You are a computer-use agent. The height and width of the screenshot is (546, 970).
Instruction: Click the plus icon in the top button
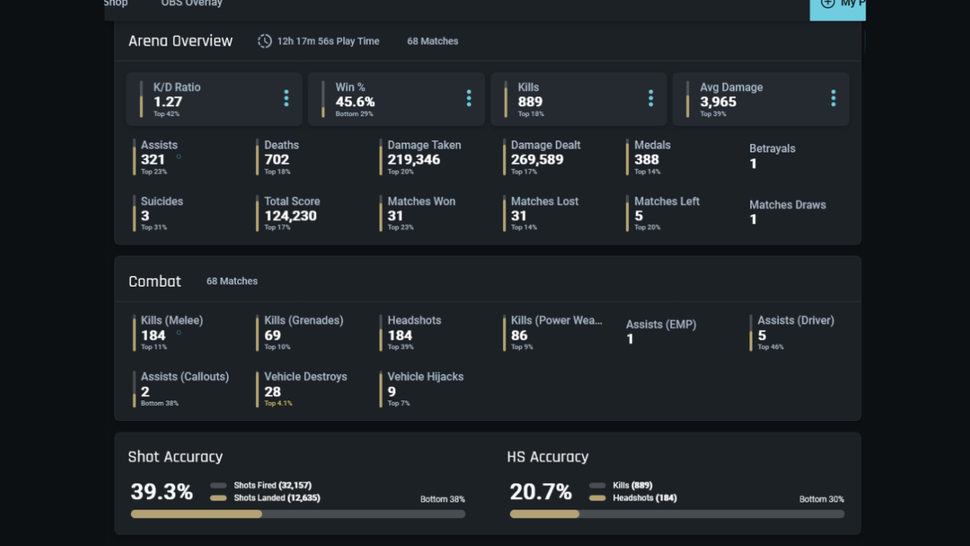[x=827, y=3]
